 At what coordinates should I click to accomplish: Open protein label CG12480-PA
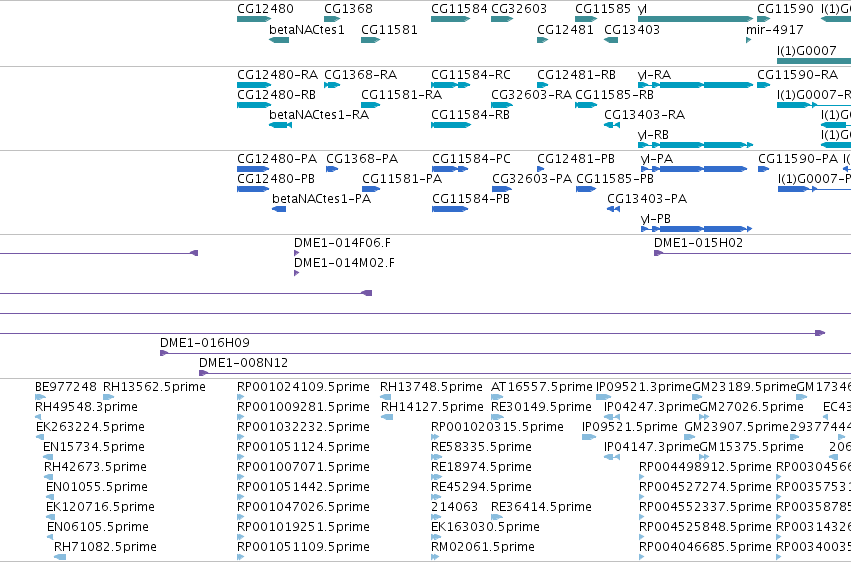click(277, 158)
